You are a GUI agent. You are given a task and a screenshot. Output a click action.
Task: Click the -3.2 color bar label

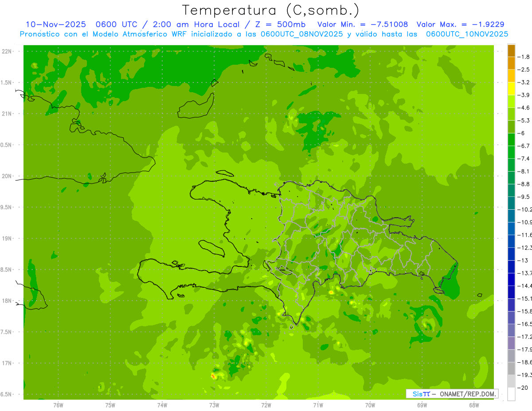(524, 82)
